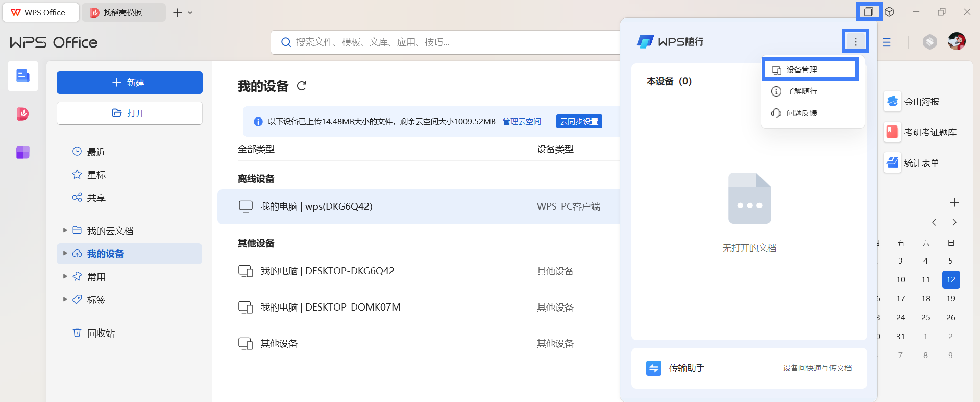Select calendar date 25
The height and width of the screenshot is (402, 980).
click(926, 318)
